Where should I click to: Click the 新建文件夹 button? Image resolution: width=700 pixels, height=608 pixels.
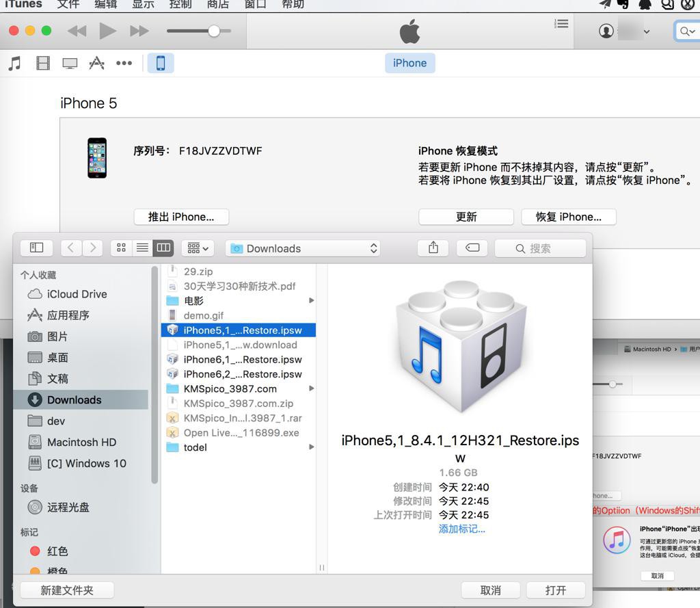67,590
